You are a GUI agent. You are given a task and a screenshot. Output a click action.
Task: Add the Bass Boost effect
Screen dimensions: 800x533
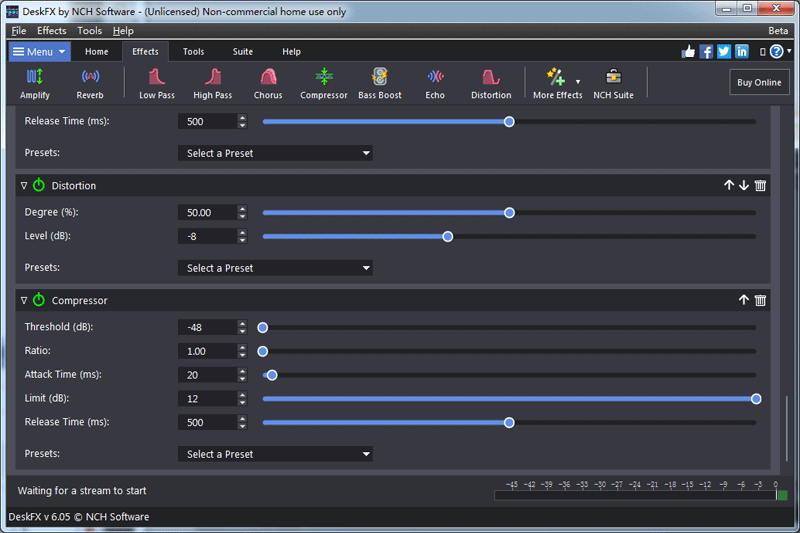click(380, 84)
